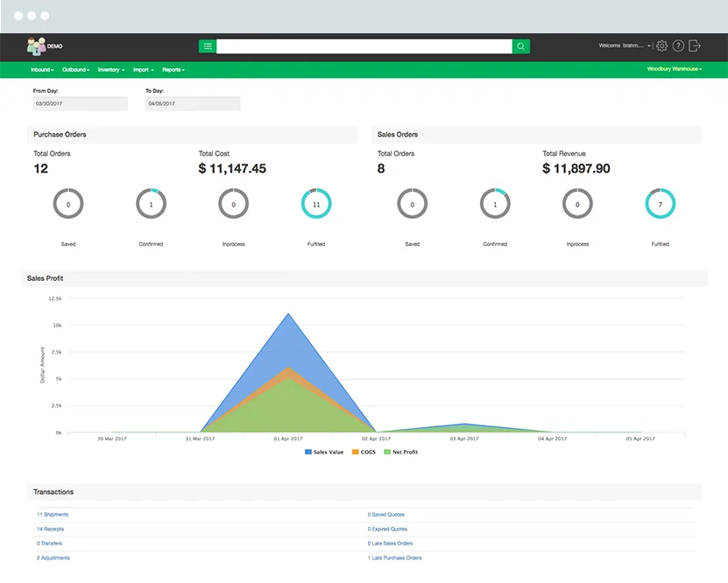Toggle the Net Profit legend swatch
728x583 pixels.
387,452
